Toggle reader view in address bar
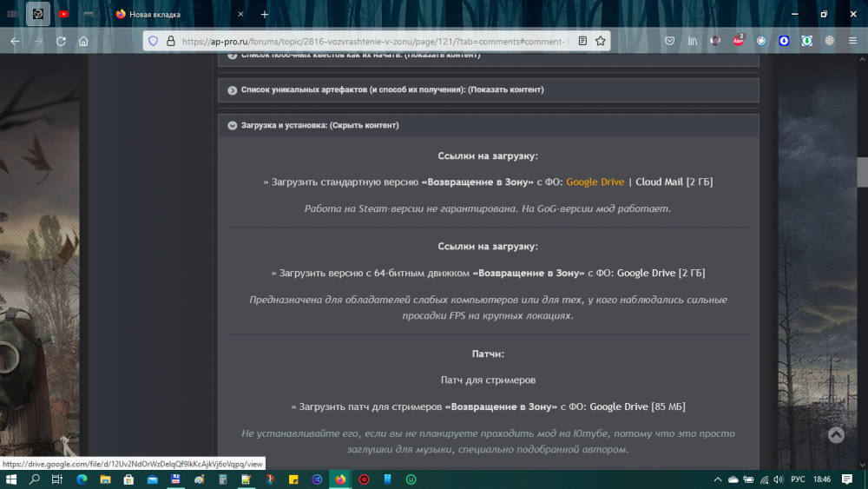868x489 pixels. coord(582,41)
